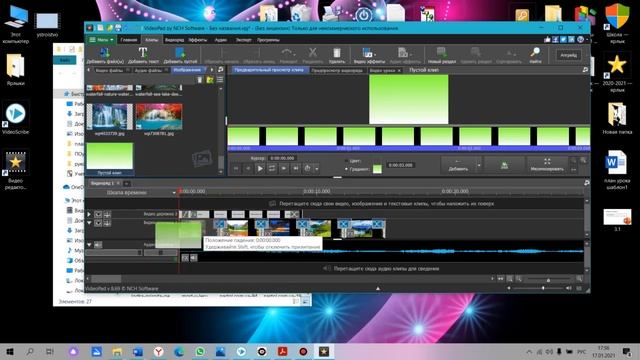Screen dimensions: 640x360
Task: Switch to the Effects ribbon tab
Action: point(198,40)
